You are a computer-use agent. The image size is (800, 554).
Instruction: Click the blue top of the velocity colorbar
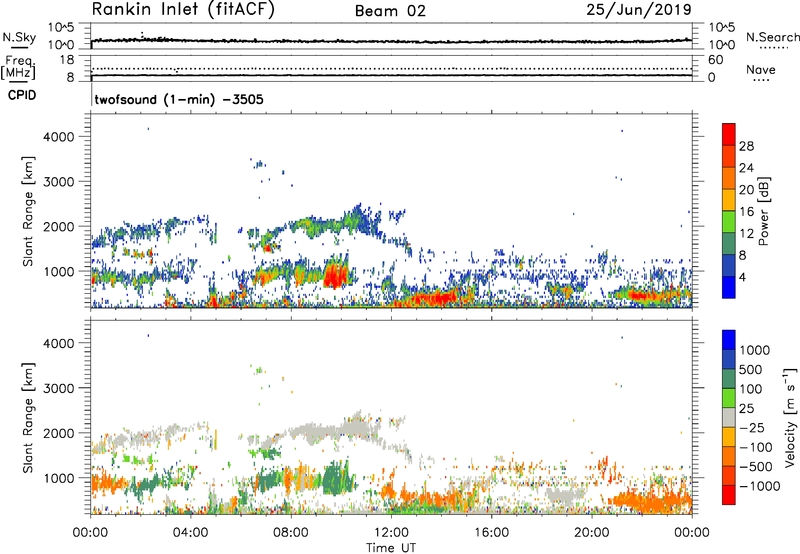[729, 340]
